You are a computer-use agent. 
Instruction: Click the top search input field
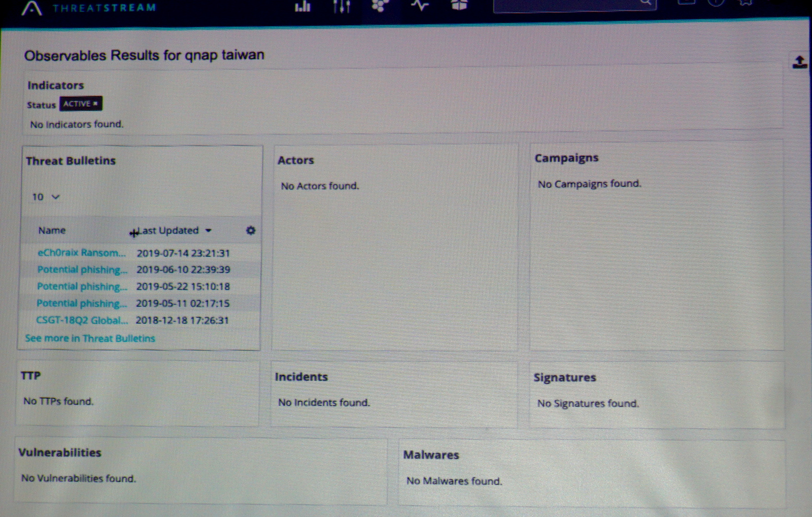click(574, 5)
